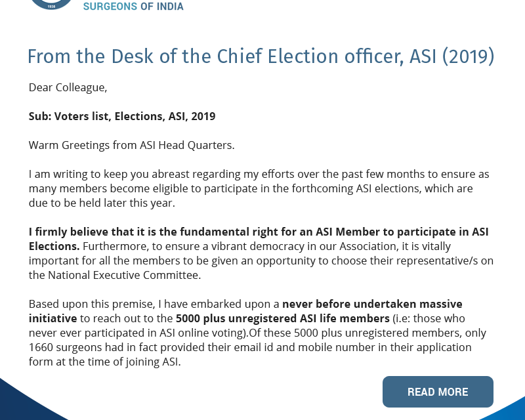Click bold text 'never before undertaken massive'
525x420 pixels.
pyautogui.click(x=372, y=304)
